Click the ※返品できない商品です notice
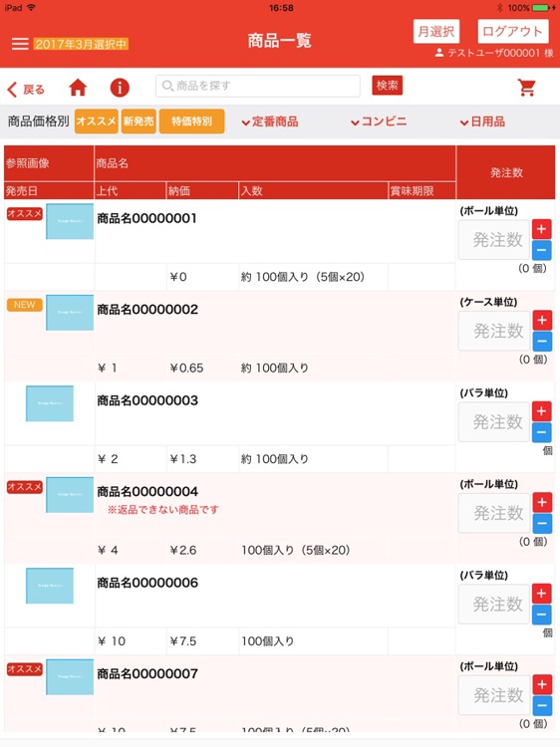Image resolution: width=560 pixels, height=747 pixels. [x=163, y=510]
